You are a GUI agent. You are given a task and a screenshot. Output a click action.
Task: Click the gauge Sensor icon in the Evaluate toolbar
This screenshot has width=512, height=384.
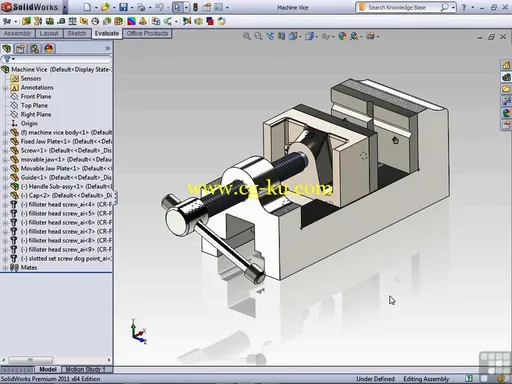95,21
